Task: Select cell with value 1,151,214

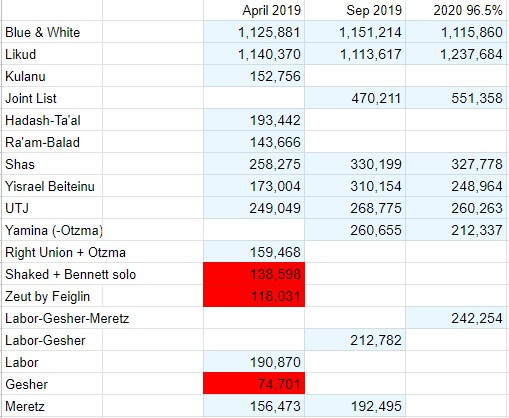Action: (355, 32)
